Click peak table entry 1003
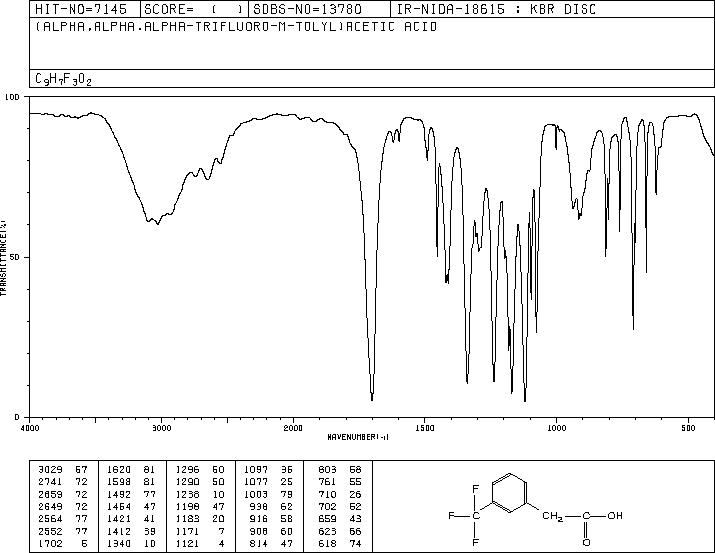The width and height of the screenshot is (715, 553). (256, 494)
